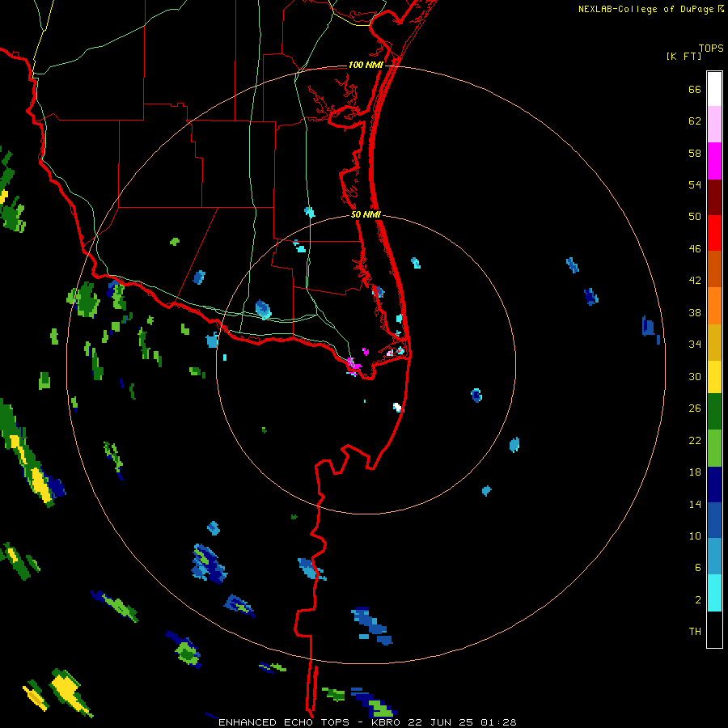
Task: Click the legend value "42"
Action: (x=695, y=281)
